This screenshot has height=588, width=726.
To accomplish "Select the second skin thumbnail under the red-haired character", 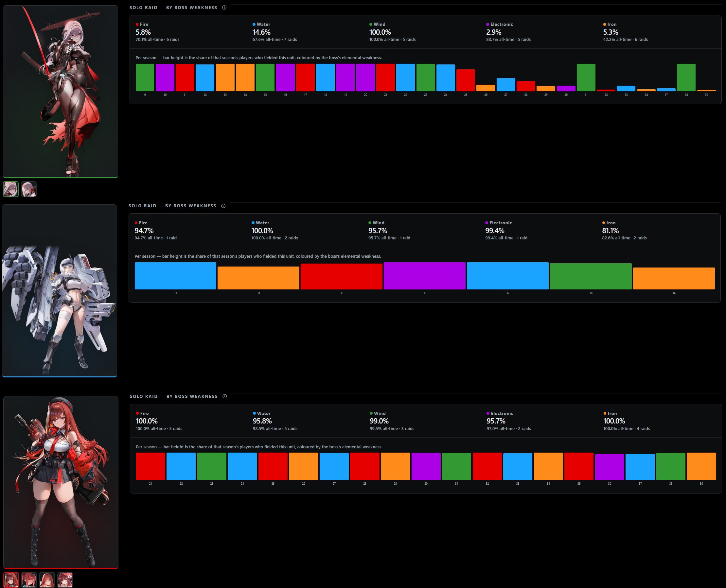I will click(29, 579).
